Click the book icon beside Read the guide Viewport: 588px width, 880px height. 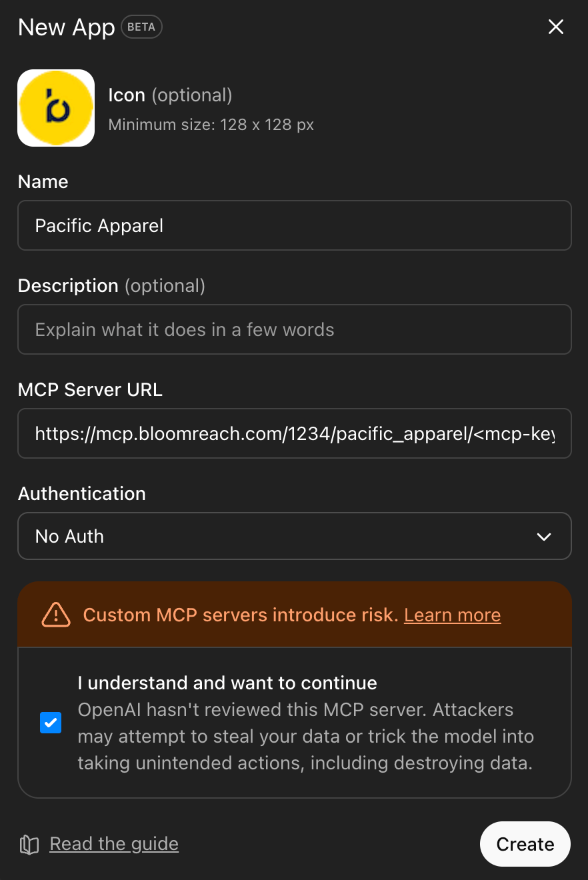click(x=28, y=844)
